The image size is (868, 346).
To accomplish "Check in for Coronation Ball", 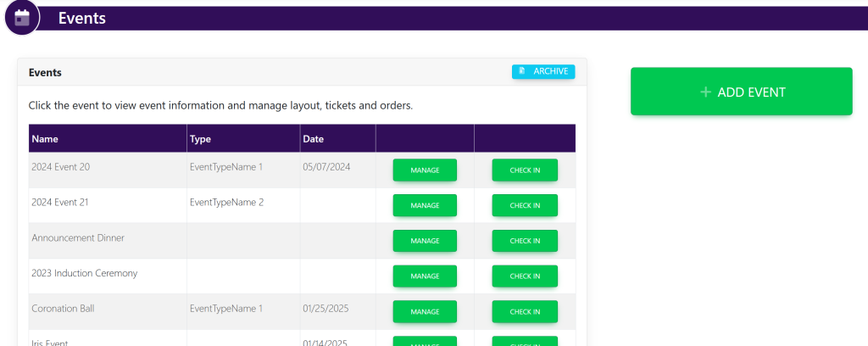I will [x=525, y=312].
